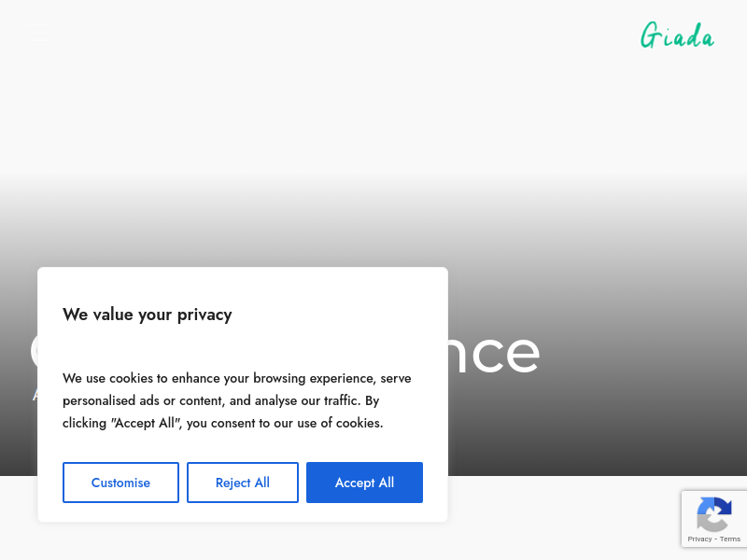Click the cookie consent description paragraph
Screen dimensions: 747x560
coord(237,400)
